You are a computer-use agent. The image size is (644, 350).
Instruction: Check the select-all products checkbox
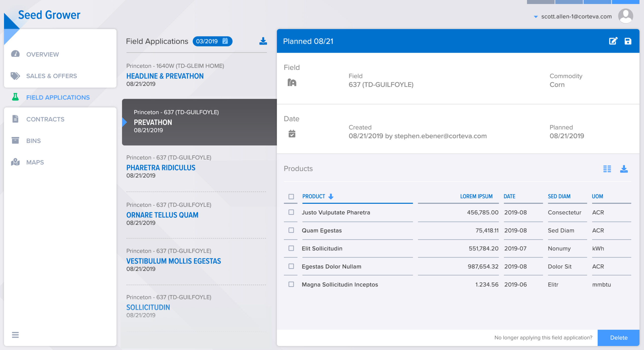pyautogui.click(x=291, y=196)
